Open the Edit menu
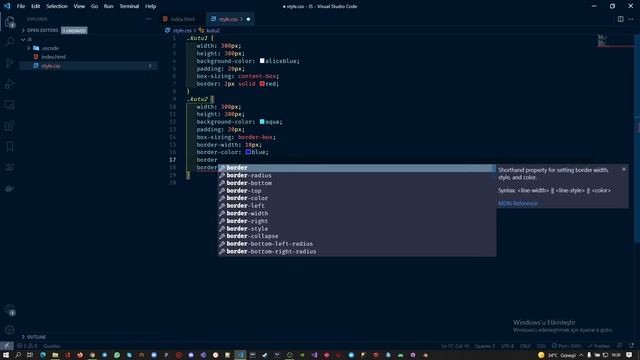 click(36, 6)
